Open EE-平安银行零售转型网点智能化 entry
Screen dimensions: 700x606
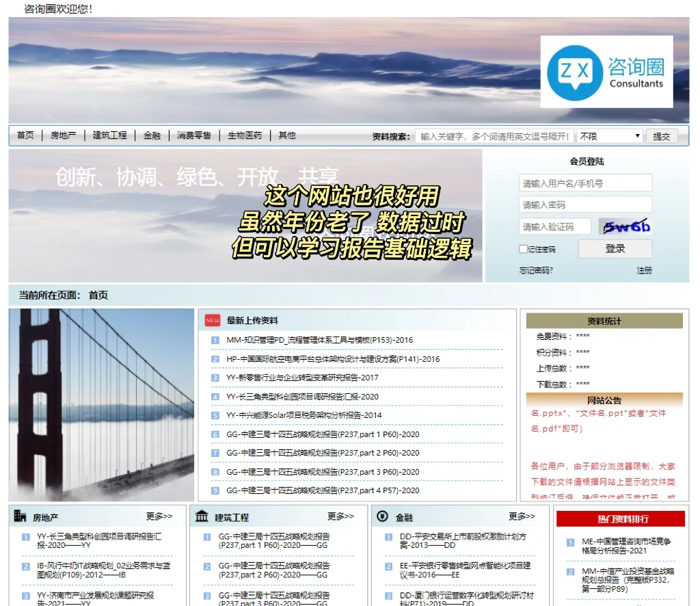(465, 570)
